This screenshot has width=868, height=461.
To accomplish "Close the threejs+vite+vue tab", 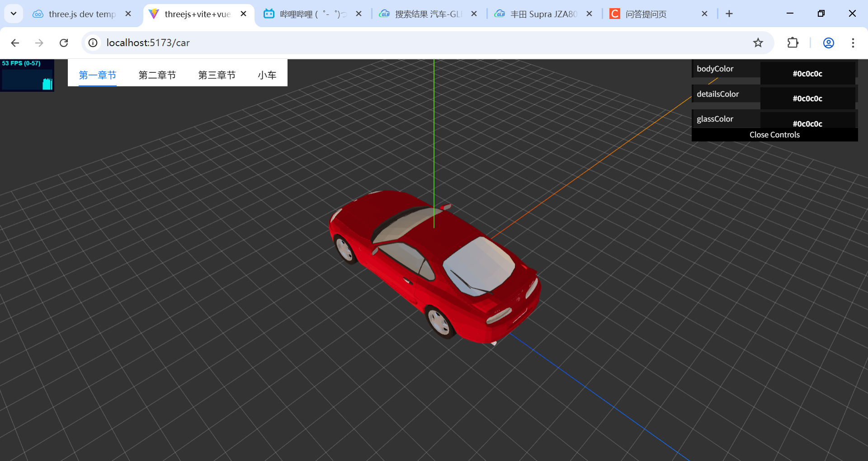I will pyautogui.click(x=244, y=14).
